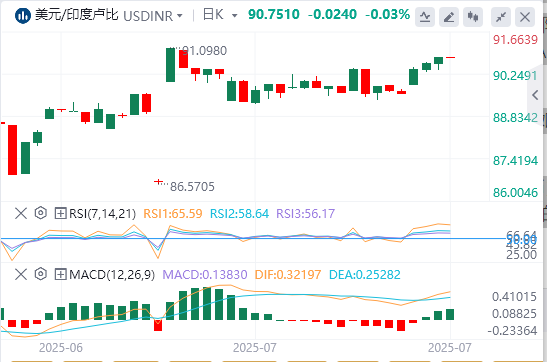Viewport: 547px width, 362px height.
Task: Click the 91.0980 high price marker
Action: click(x=204, y=51)
